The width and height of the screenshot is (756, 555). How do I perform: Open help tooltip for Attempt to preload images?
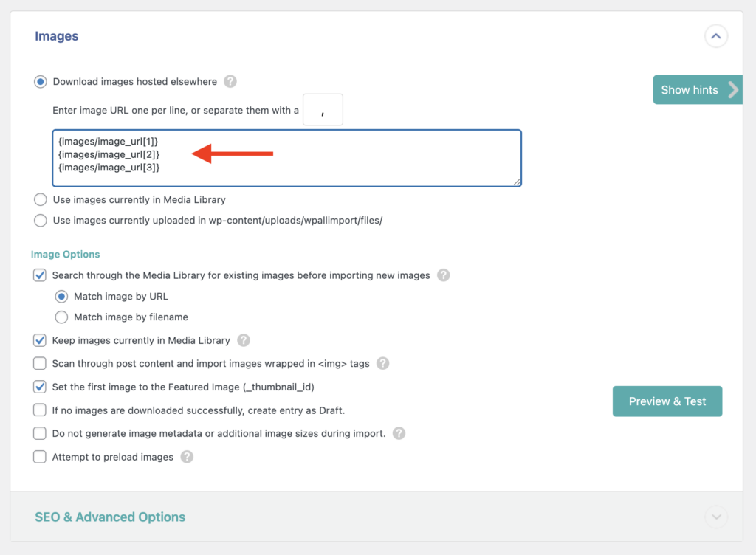click(x=187, y=457)
